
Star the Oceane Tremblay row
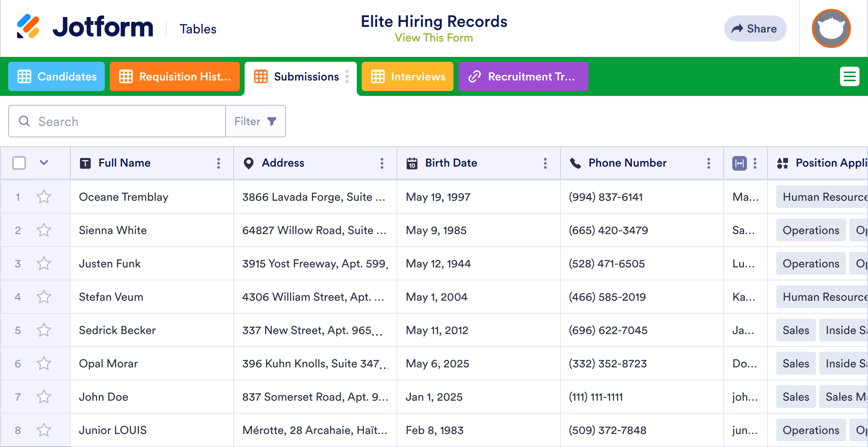tap(44, 197)
